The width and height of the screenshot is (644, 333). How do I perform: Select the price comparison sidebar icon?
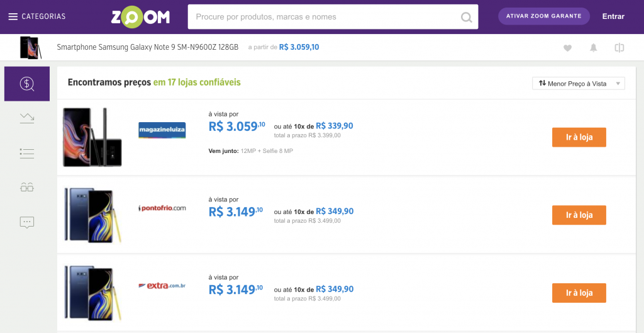pyautogui.click(x=27, y=84)
